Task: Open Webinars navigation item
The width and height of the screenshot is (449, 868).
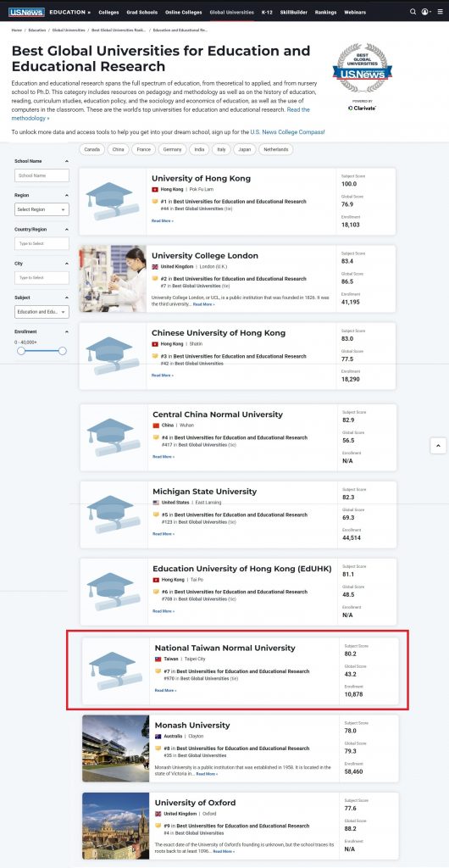Action: pos(355,12)
